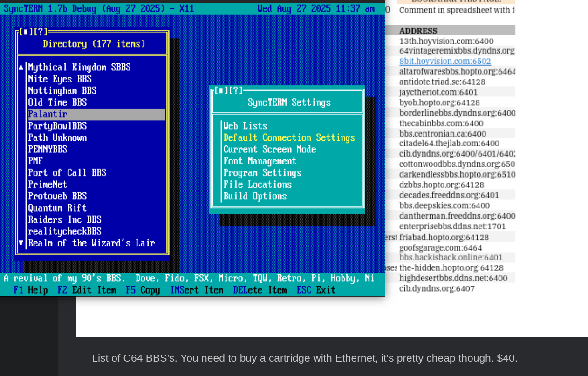The height and width of the screenshot is (376, 588).
Task: Open Program Settings option
Action: tap(262, 173)
